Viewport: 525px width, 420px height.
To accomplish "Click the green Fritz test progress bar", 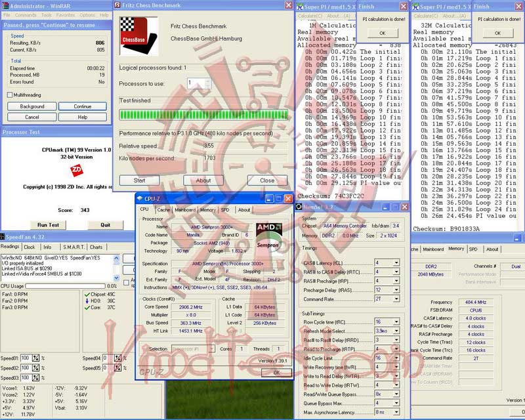I will click(203, 115).
